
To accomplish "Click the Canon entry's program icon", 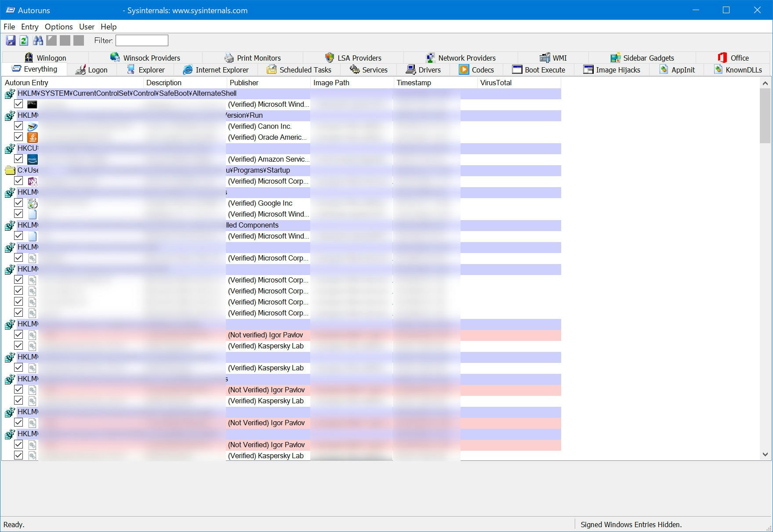I will pos(32,126).
